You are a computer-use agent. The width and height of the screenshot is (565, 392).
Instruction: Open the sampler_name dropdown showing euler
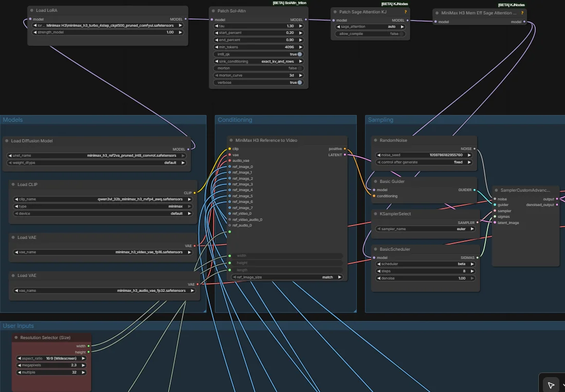pos(426,229)
